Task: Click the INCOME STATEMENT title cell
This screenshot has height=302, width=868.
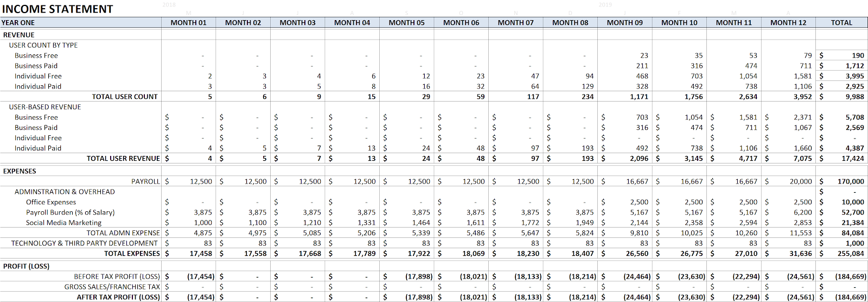Action: tap(58, 9)
